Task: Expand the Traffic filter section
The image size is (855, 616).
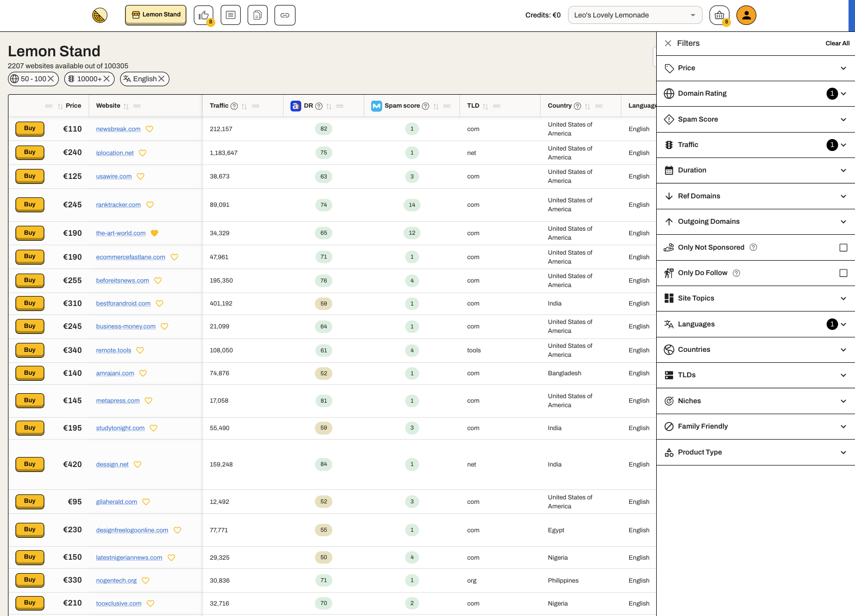Action: [x=756, y=145]
